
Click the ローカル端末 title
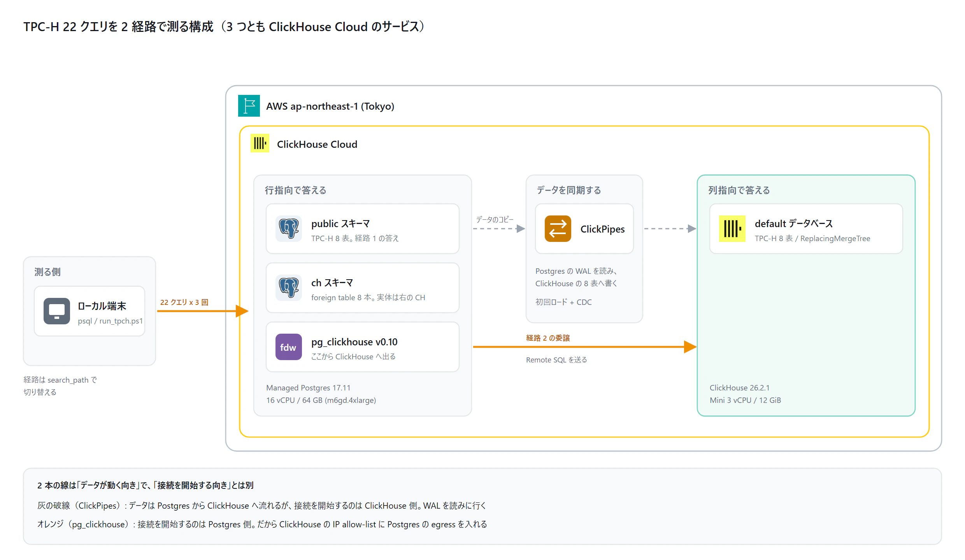102,306
